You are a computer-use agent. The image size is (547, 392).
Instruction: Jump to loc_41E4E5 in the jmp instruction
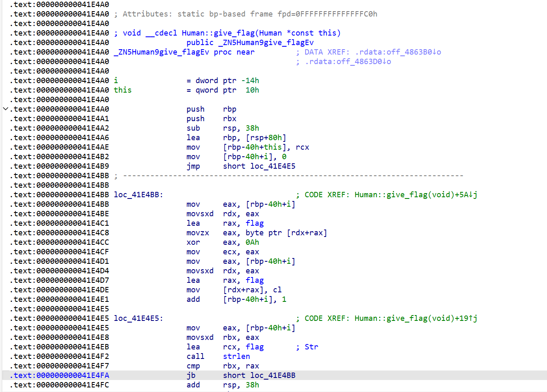tap(273, 166)
